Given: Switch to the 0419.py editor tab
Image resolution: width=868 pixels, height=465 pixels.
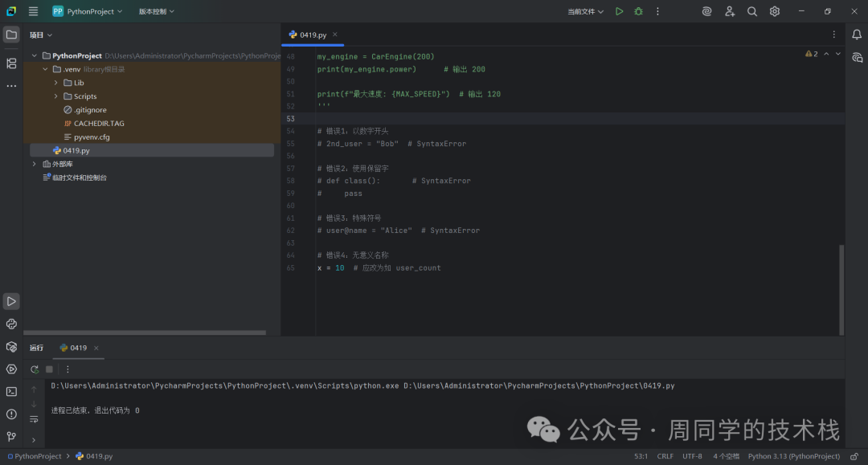Looking at the screenshot, I should pyautogui.click(x=313, y=35).
